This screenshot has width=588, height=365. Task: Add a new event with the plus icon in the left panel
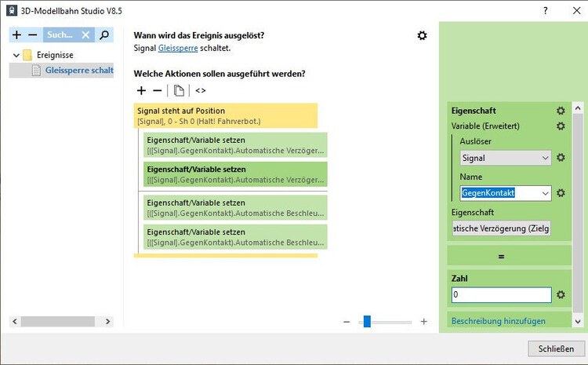pyautogui.click(x=16, y=35)
